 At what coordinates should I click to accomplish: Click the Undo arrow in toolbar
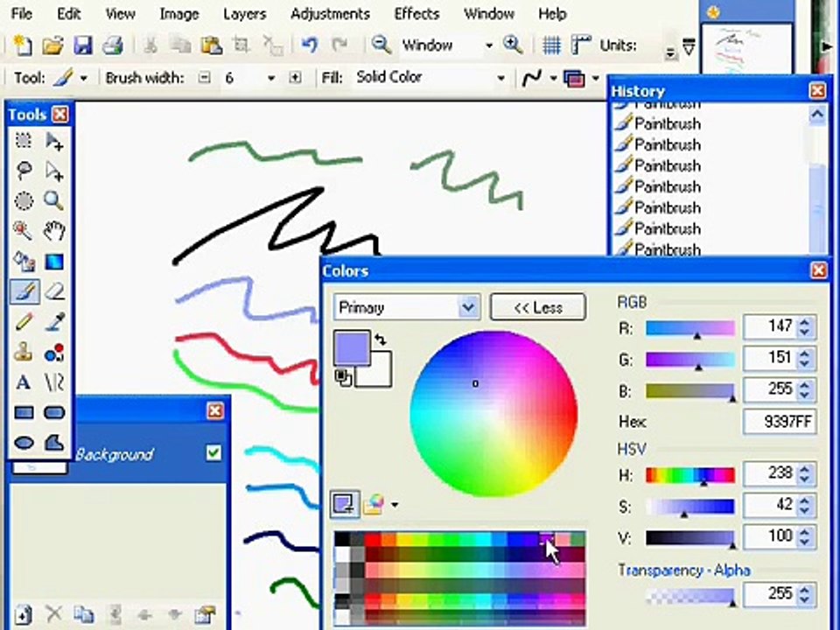coord(309,45)
